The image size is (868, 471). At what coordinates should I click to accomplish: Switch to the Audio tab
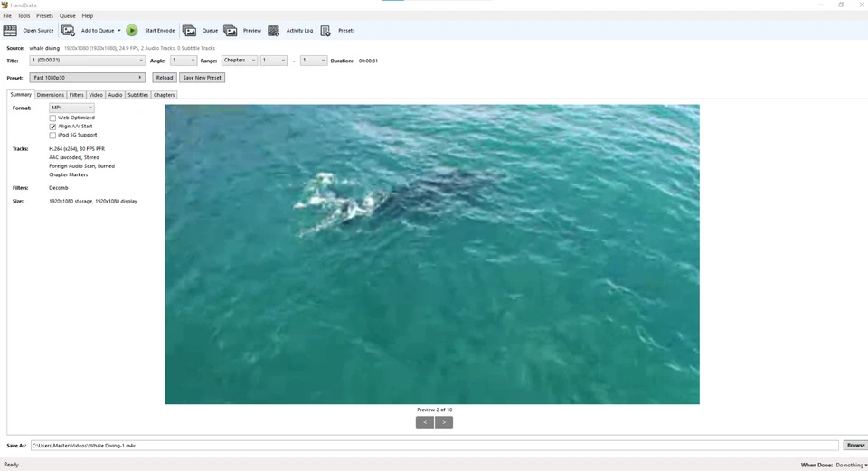tap(115, 95)
